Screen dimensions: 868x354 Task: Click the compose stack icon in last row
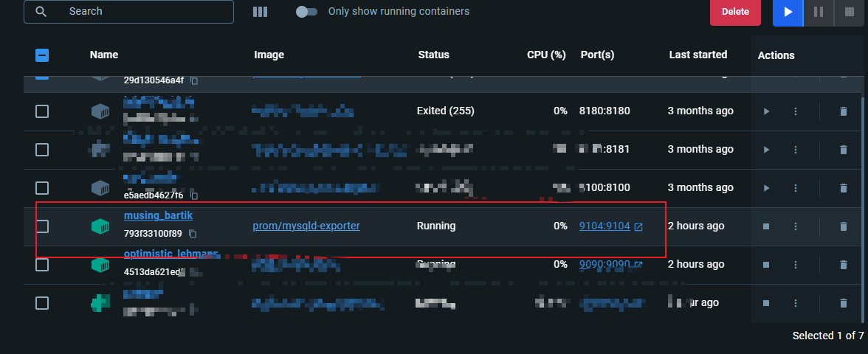pos(100,303)
